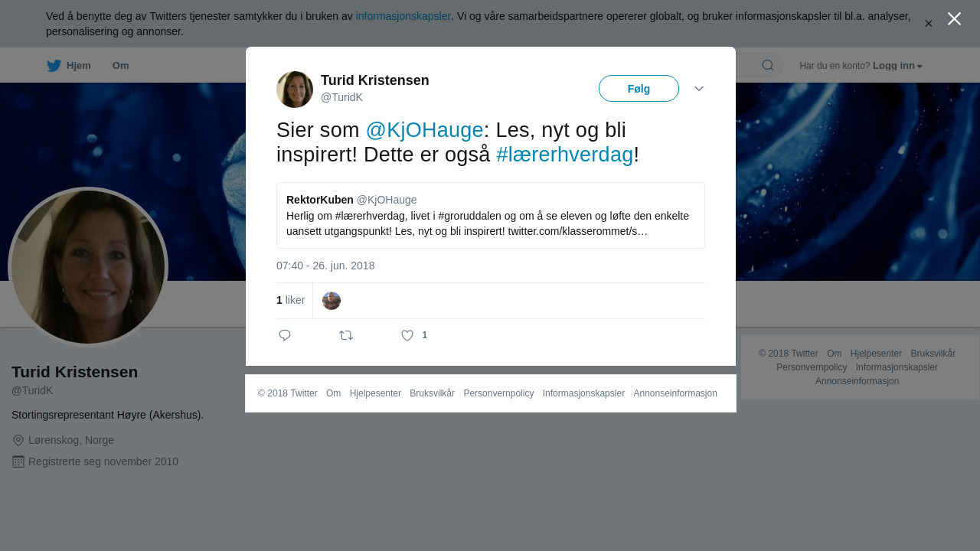Screen dimensions: 980x551
Task: Like the tweet with heart icon
Action: [407, 335]
